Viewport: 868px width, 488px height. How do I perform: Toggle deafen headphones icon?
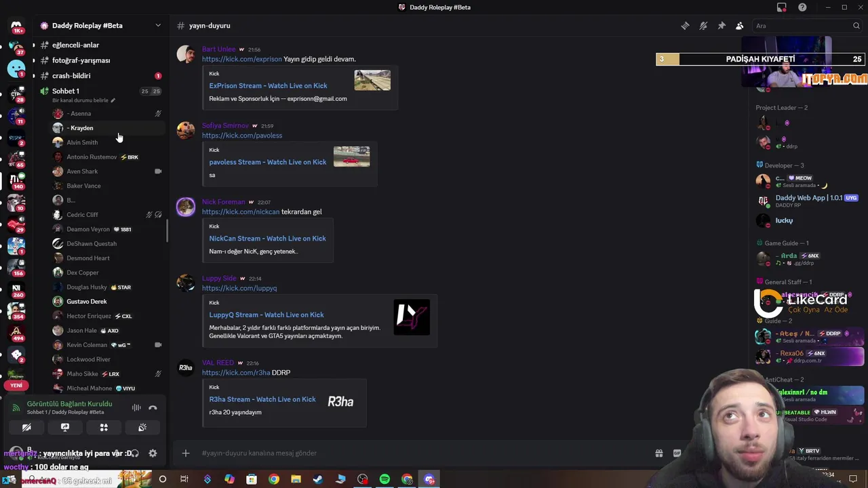pos(134,453)
